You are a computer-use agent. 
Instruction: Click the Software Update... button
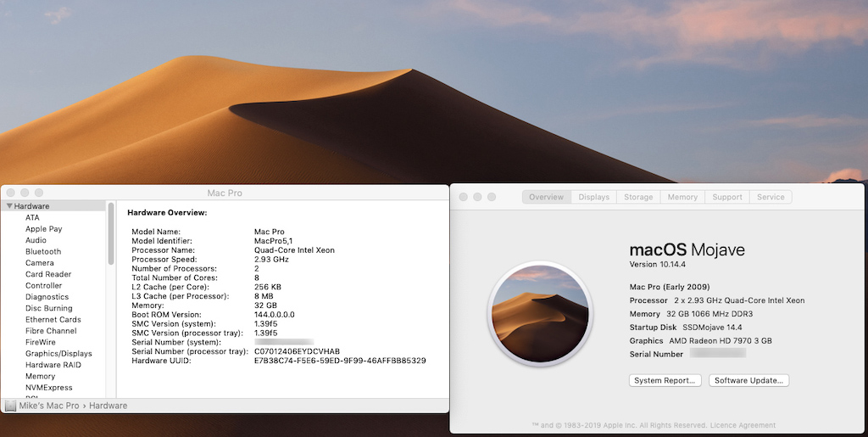[x=749, y=380]
